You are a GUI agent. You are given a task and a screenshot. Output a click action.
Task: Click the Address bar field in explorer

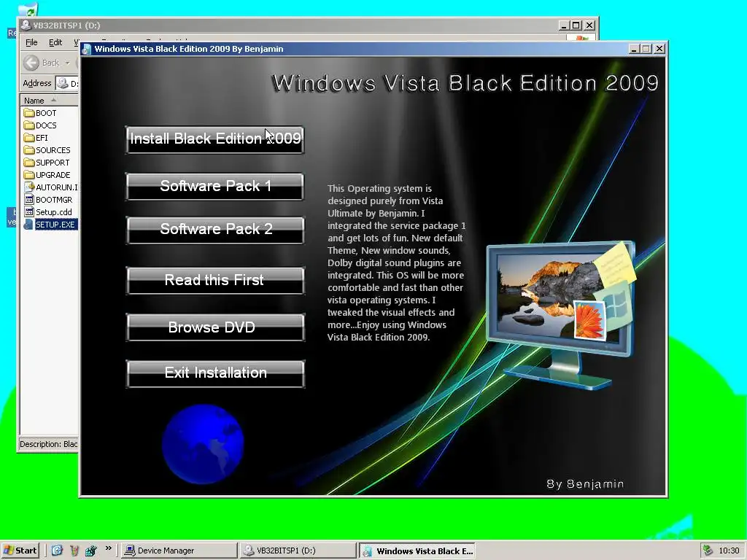coord(67,83)
